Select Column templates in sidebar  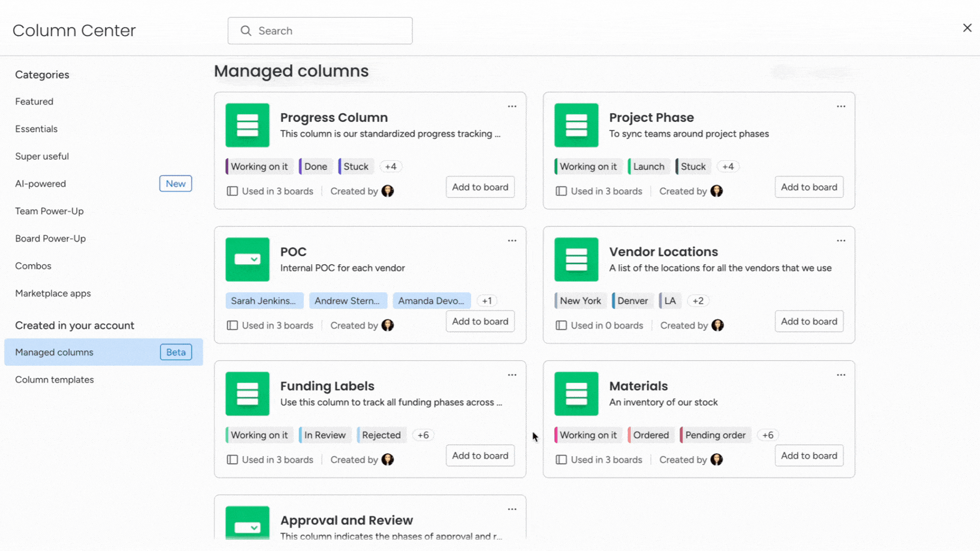(55, 380)
